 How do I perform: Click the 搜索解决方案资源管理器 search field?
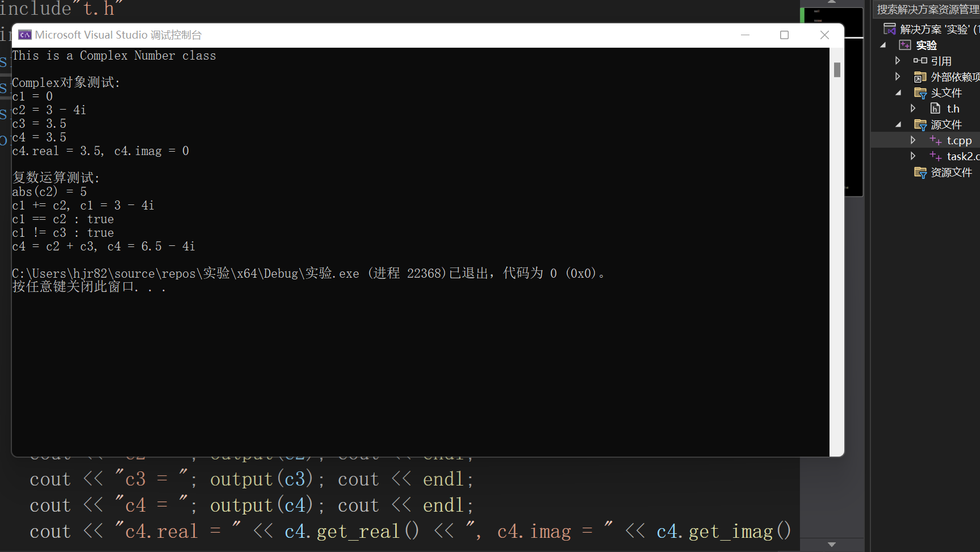click(x=928, y=10)
